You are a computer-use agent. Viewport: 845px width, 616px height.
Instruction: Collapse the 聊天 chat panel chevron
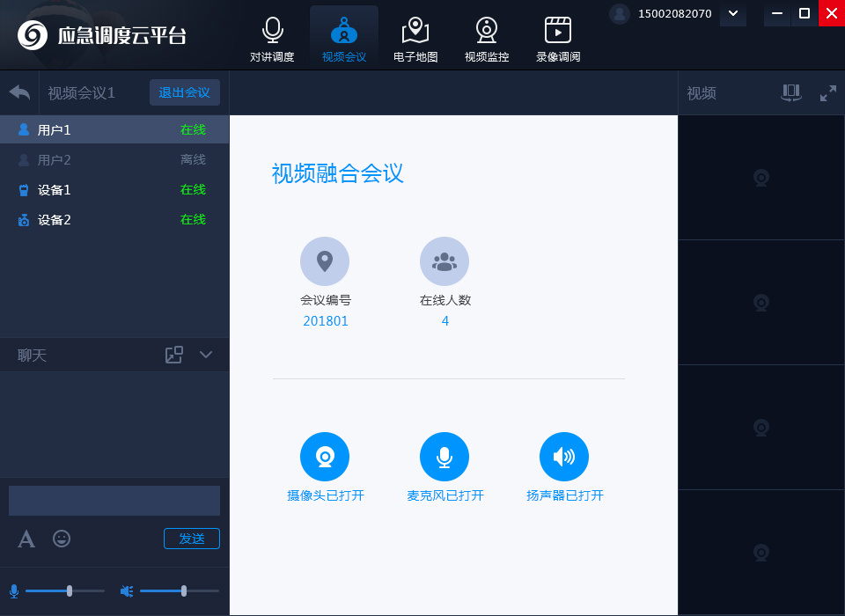pos(206,355)
